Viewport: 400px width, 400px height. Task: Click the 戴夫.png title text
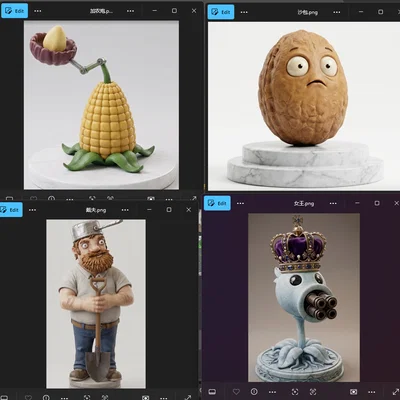(x=96, y=210)
